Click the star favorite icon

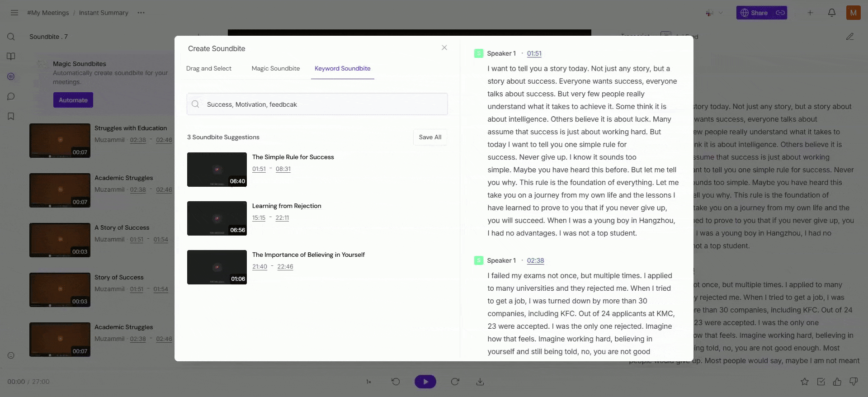(805, 382)
